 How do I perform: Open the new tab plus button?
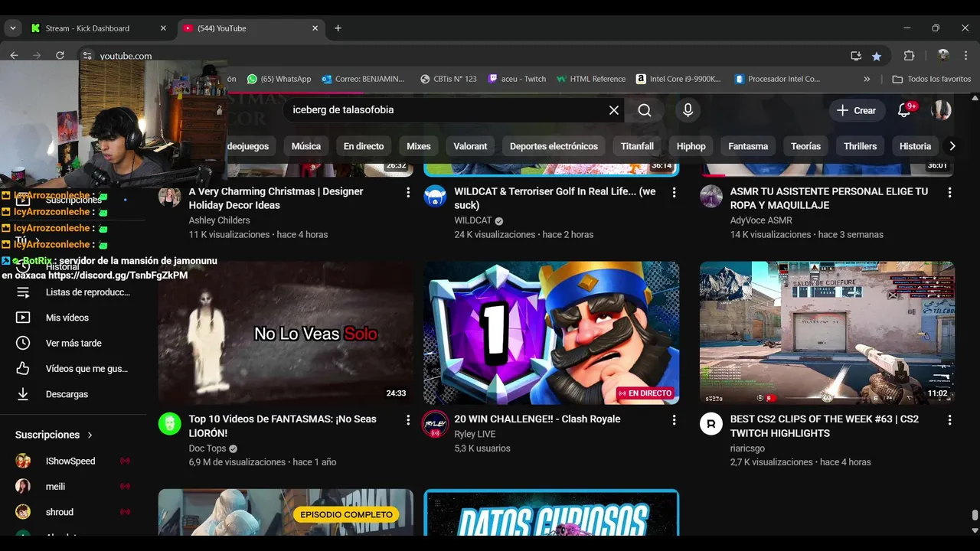[x=338, y=28]
